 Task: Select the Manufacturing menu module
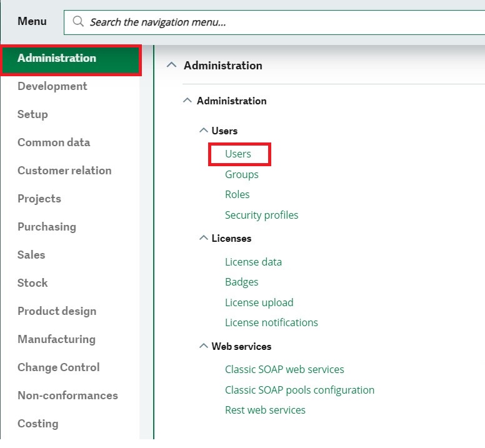[x=57, y=339]
